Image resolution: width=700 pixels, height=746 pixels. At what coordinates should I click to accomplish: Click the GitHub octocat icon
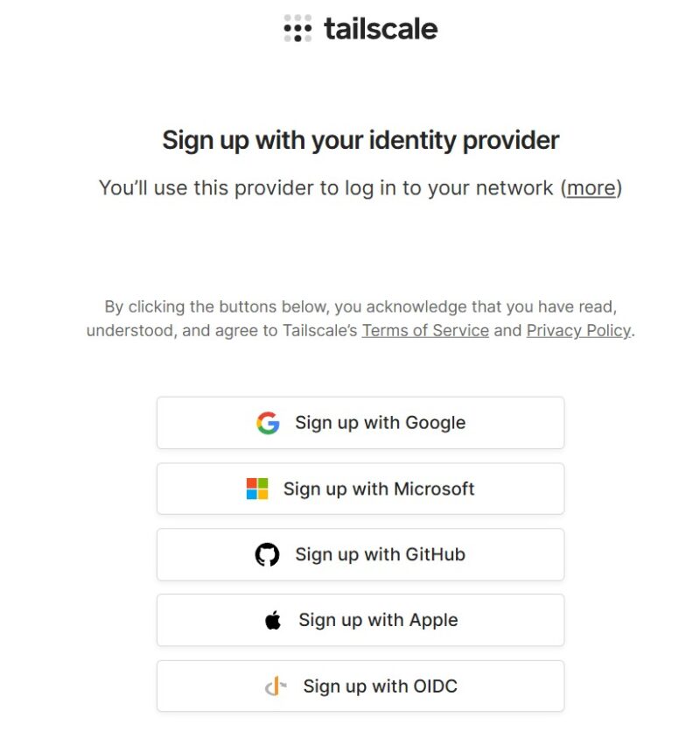267,555
